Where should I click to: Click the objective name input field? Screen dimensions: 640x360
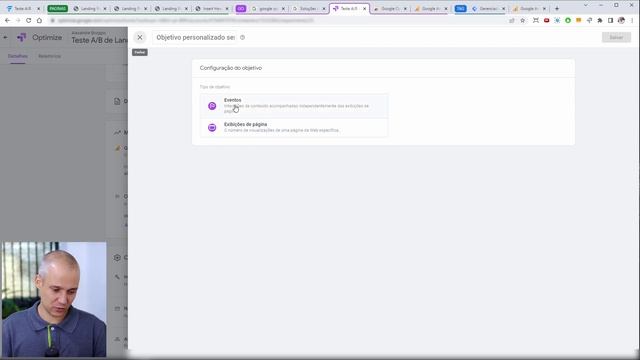pos(195,37)
